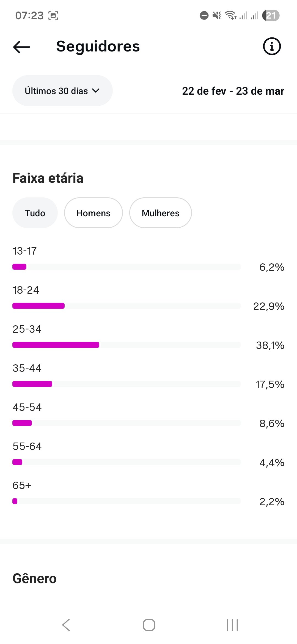
Task: Tap the back arrow beside Seguidores
Action: 22,47
